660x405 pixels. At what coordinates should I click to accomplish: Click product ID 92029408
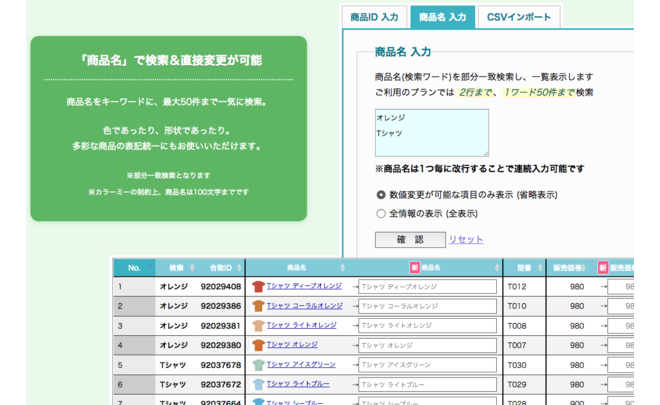point(221,287)
